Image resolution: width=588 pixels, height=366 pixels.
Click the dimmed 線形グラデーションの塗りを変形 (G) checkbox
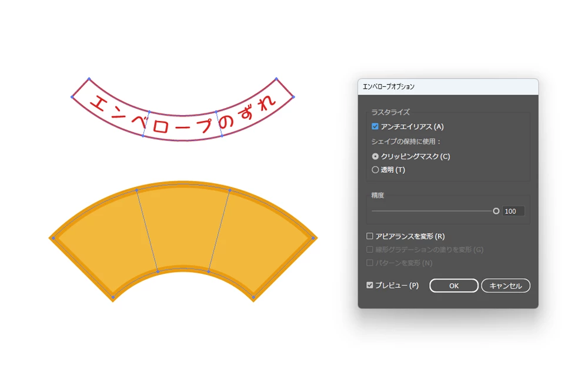click(x=370, y=250)
